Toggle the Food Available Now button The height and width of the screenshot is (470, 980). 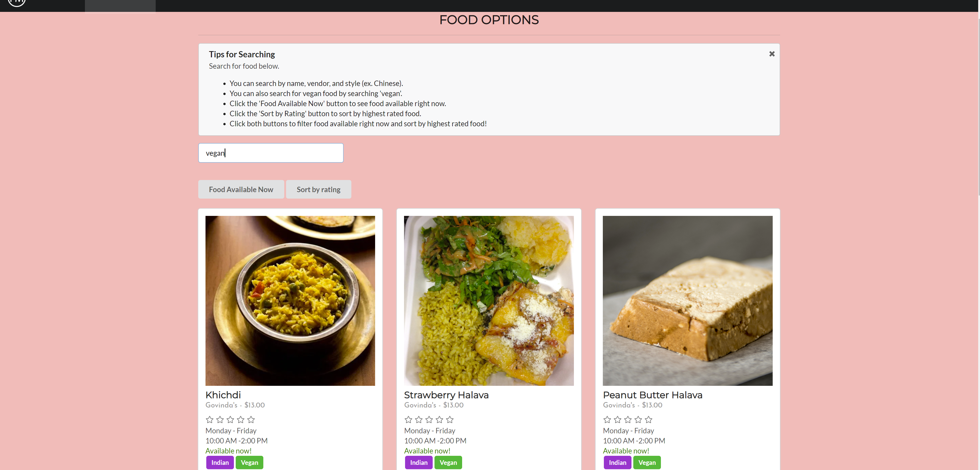(241, 189)
